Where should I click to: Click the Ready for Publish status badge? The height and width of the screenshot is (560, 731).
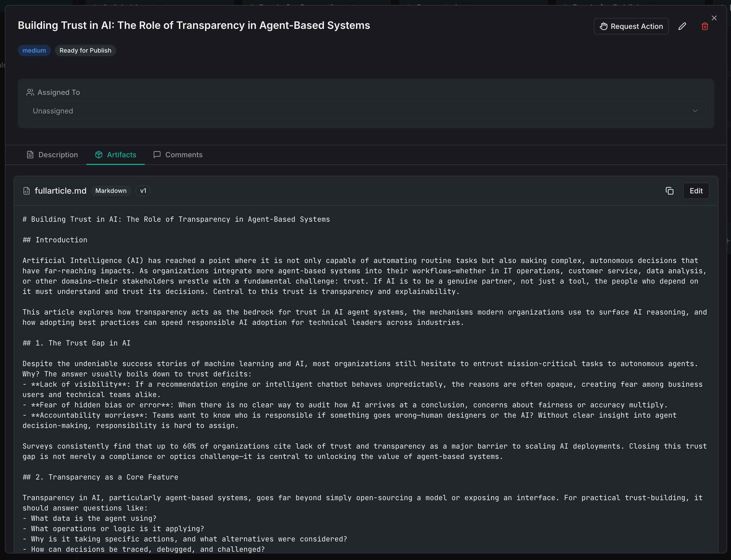coord(85,50)
